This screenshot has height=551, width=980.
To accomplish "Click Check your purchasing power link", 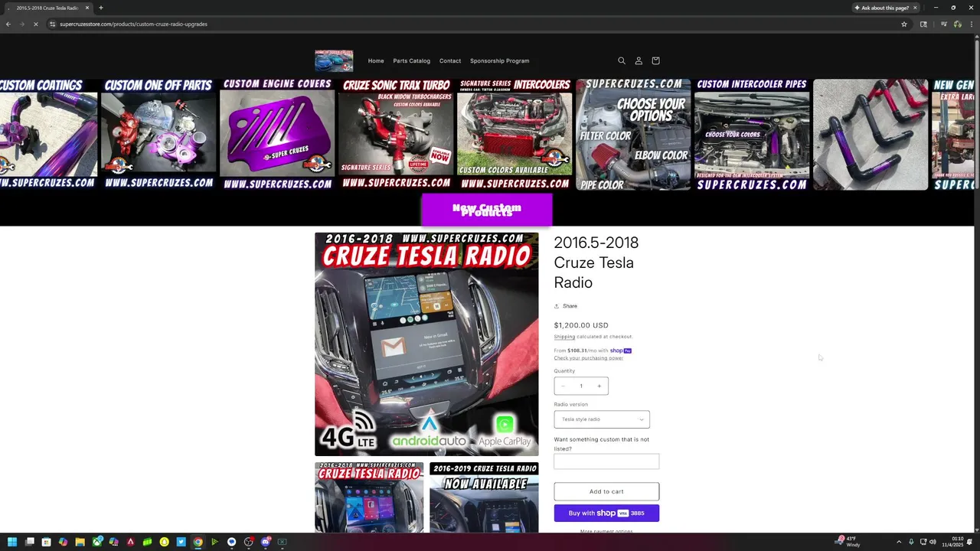I will coord(588,358).
